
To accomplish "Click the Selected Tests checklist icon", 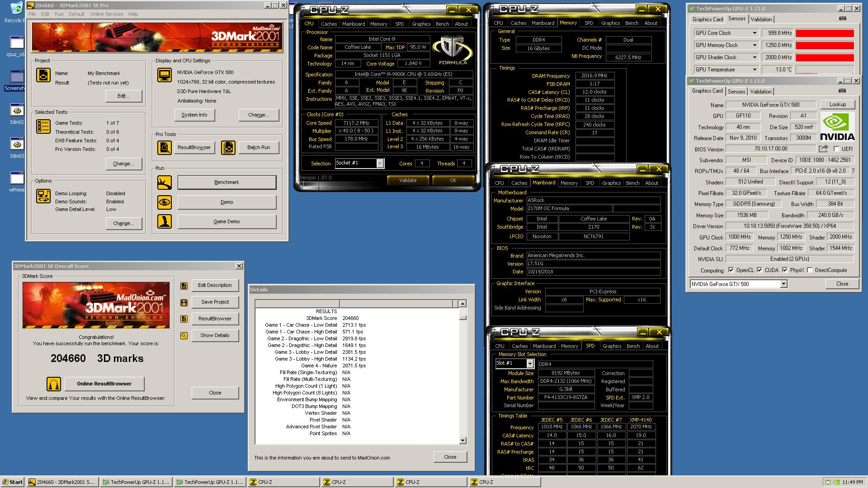I will (x=43, y=127).
